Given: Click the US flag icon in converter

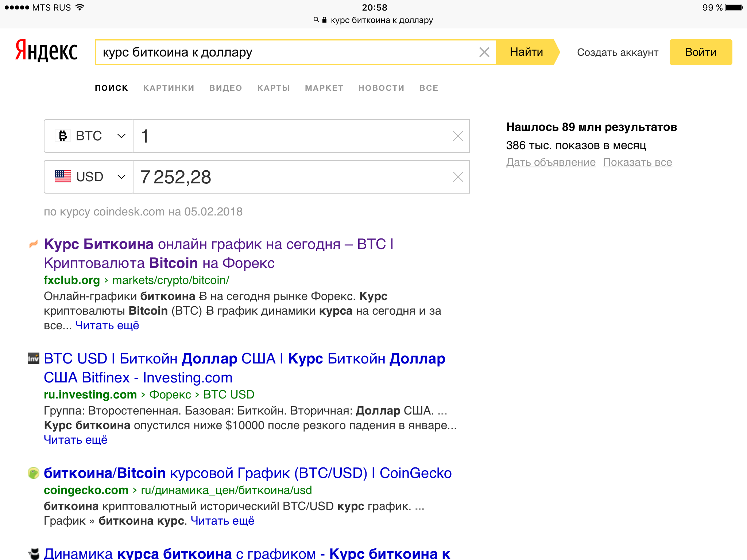Looking at the screenshot, I should tap(63, 176).
